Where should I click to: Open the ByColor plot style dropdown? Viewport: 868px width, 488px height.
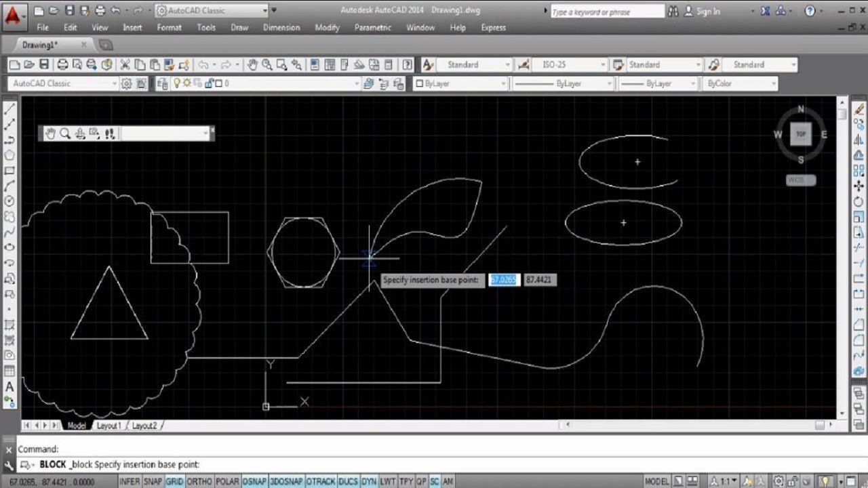point(740,83)
